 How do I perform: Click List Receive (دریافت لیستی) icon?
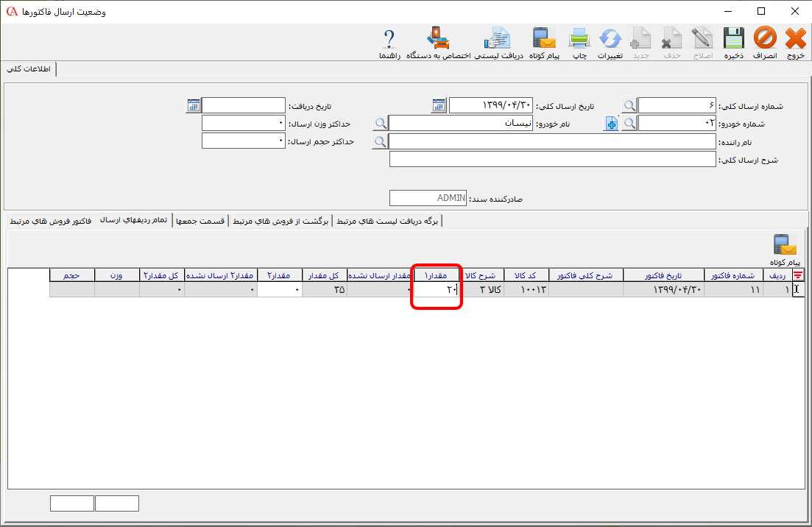coord(498,43)
